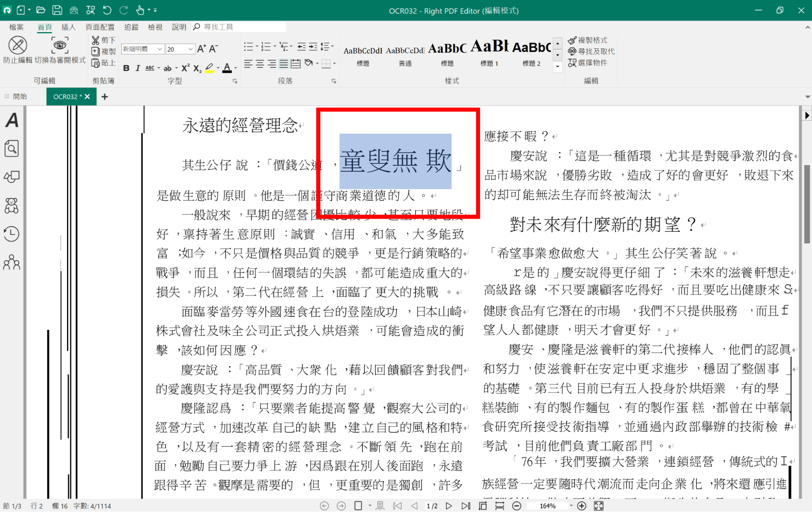Toggle justify text alignment
Image resolution: width=812 pixels, height=512 pixels.
click(x=284, y=64)
